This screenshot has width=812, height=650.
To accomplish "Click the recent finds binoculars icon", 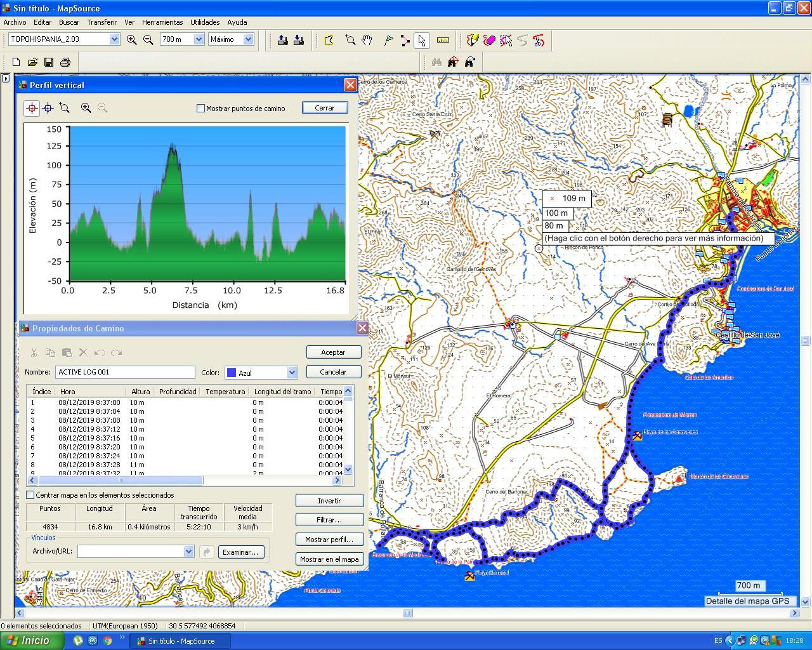I will click(469, 62).
